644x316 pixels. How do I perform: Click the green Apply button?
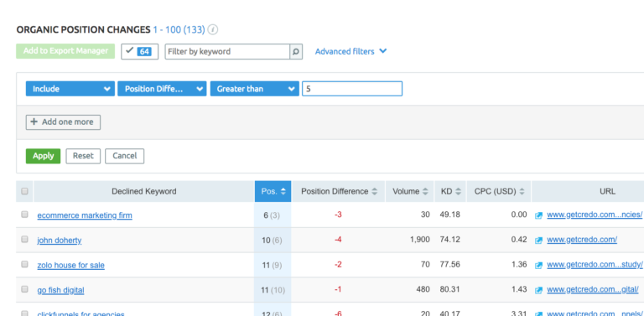pos(43,156)
